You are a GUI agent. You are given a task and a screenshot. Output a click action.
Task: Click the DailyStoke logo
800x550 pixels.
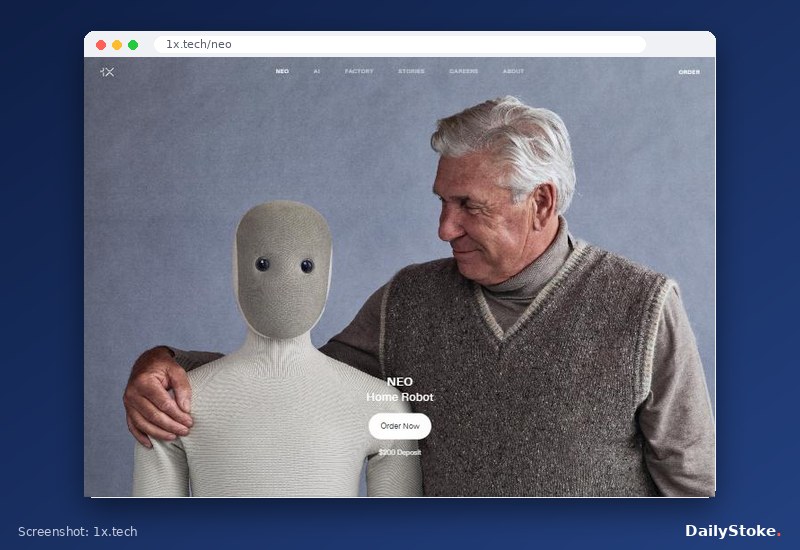pyautogui.click(x=733, y=531)
